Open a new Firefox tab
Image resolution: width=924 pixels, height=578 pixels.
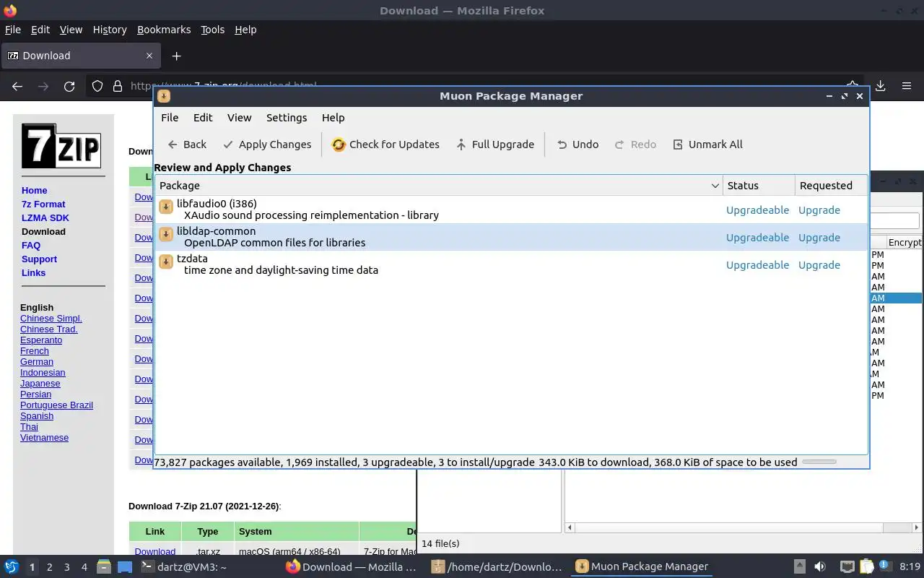176,56
